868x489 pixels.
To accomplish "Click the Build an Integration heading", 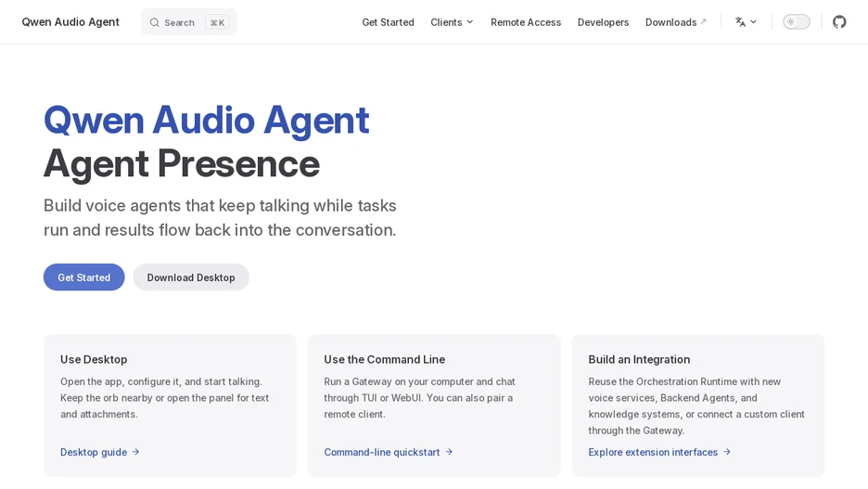I will point(639,359).
